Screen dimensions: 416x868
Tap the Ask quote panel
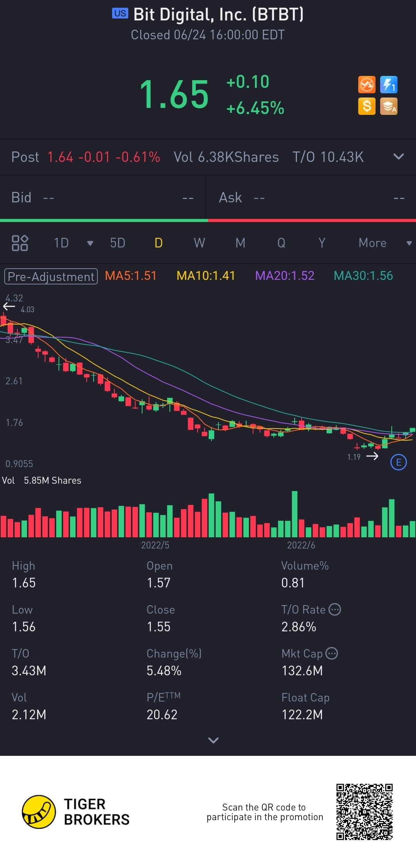pyautogui.click(x=311, y=198)
